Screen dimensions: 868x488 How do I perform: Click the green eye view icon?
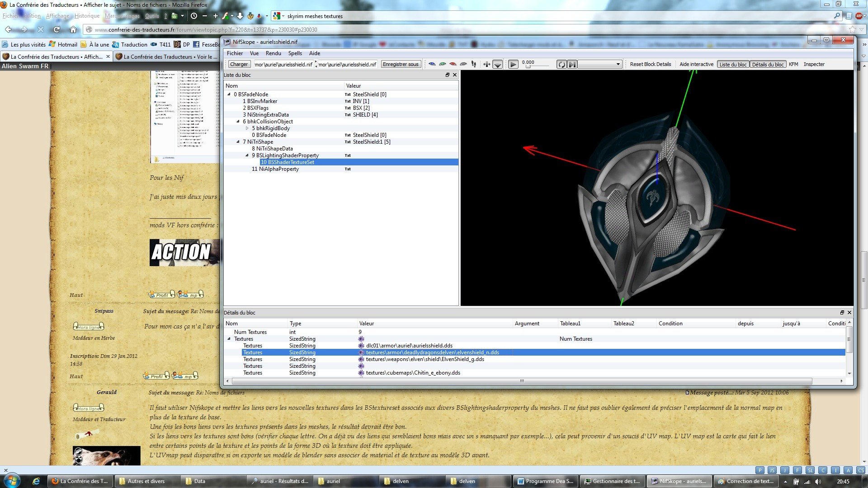443,64
